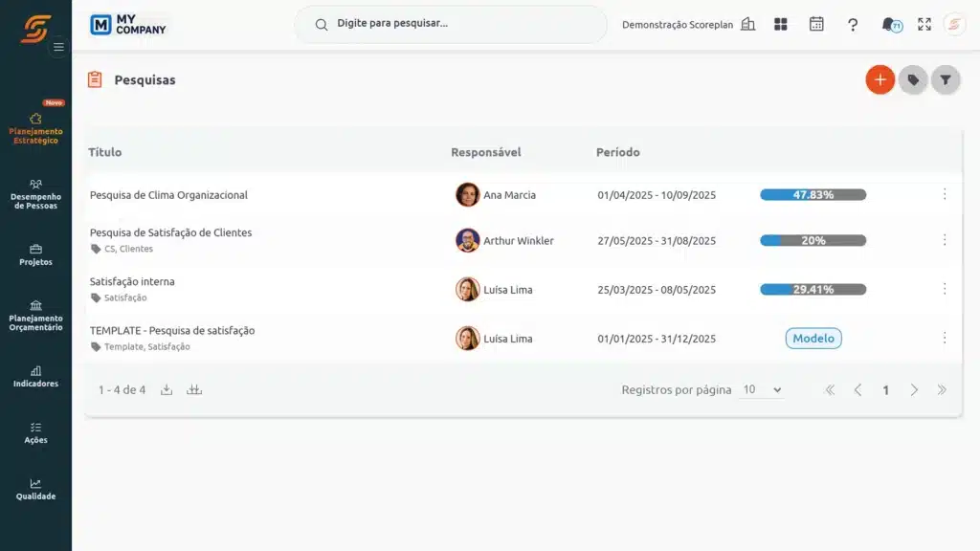Jump to last page with double chevron

point(942,390)
